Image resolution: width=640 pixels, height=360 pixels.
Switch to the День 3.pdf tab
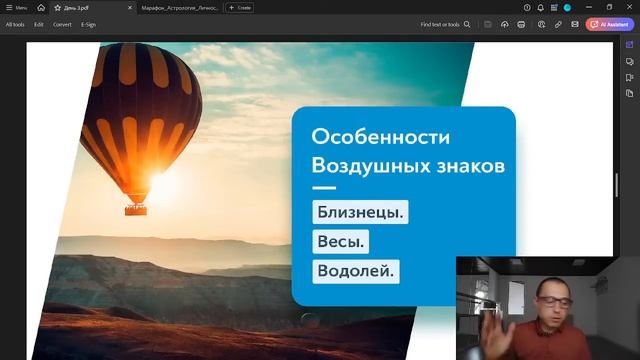coord(93,8)
